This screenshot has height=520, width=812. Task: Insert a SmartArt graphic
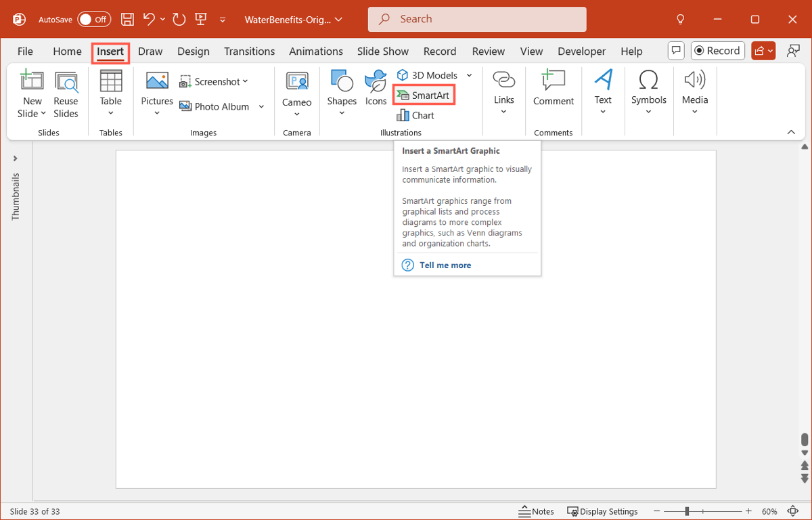(x=424, y=95)
